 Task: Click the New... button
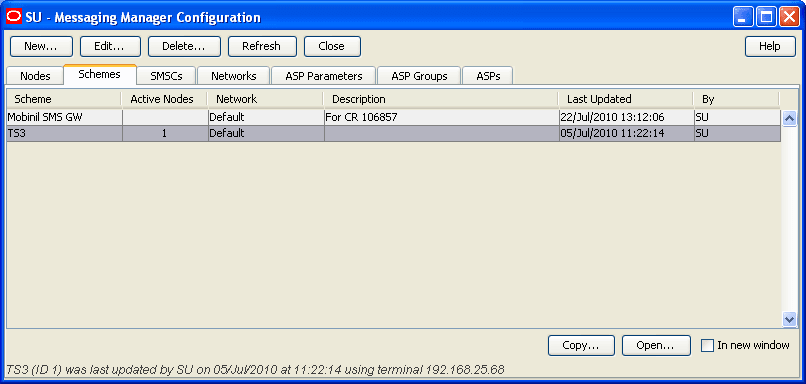pos(41,46)
